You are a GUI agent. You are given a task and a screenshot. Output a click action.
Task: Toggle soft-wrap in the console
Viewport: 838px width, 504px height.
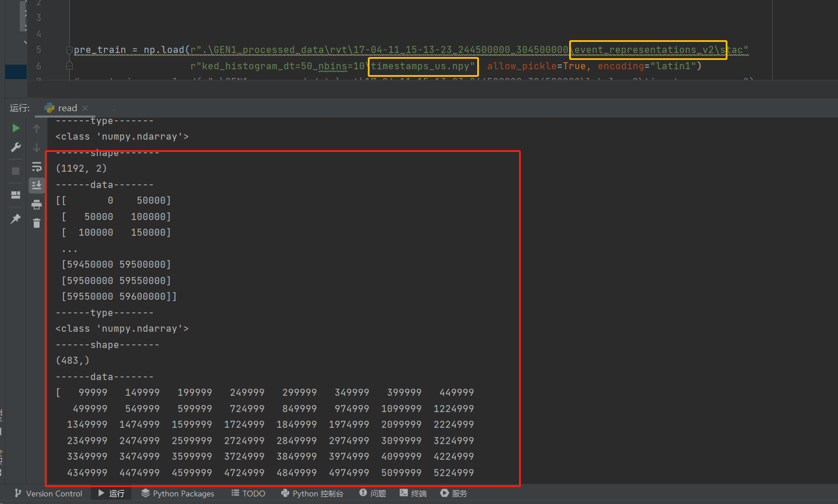click(37, 166)
